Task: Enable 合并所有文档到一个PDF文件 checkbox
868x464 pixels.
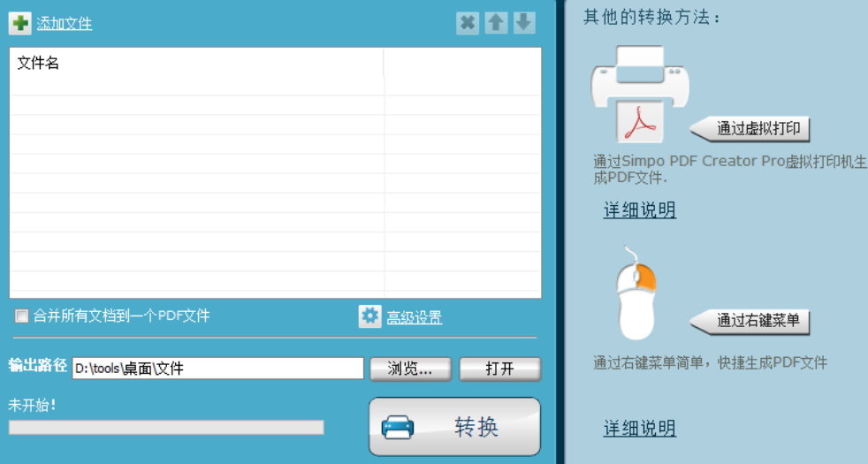Action: click(x=21, y=316)
